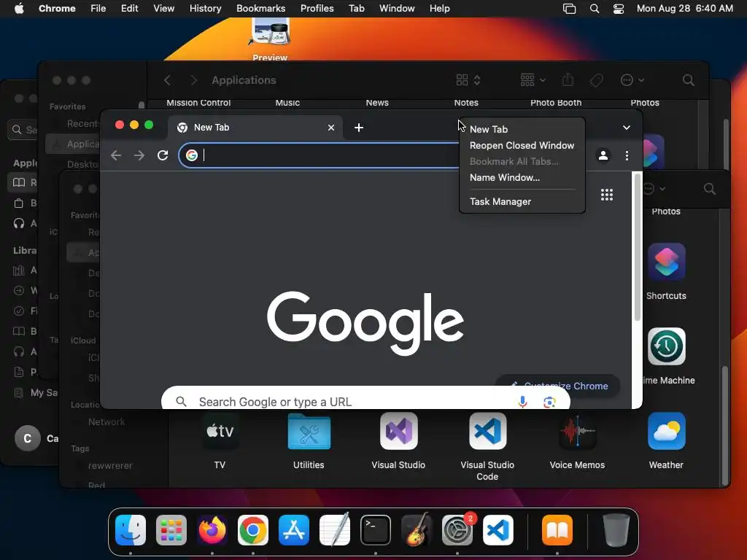Open the TV app in Finder
This screenshot has height=560, width=747.
click(220, 432)
